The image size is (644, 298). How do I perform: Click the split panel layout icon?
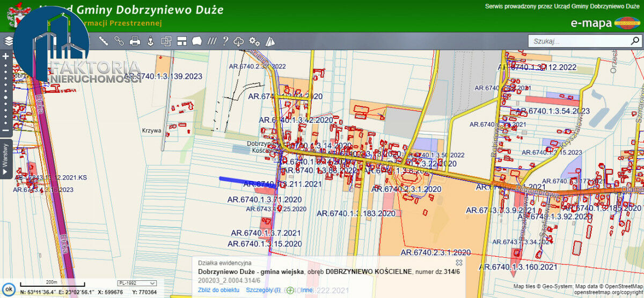click(181, 41)
